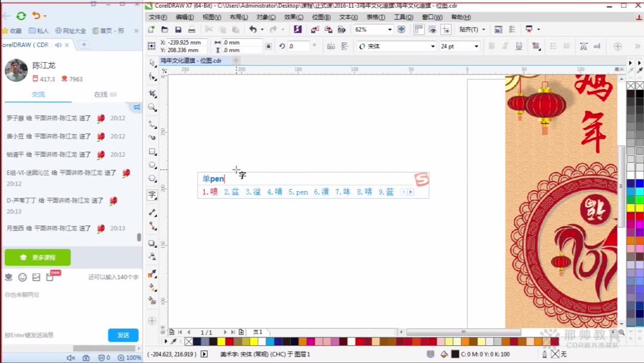This screenshot has height=363, width=644.
Task: Click the Undo arrow icon
Action: coord(252,28)
